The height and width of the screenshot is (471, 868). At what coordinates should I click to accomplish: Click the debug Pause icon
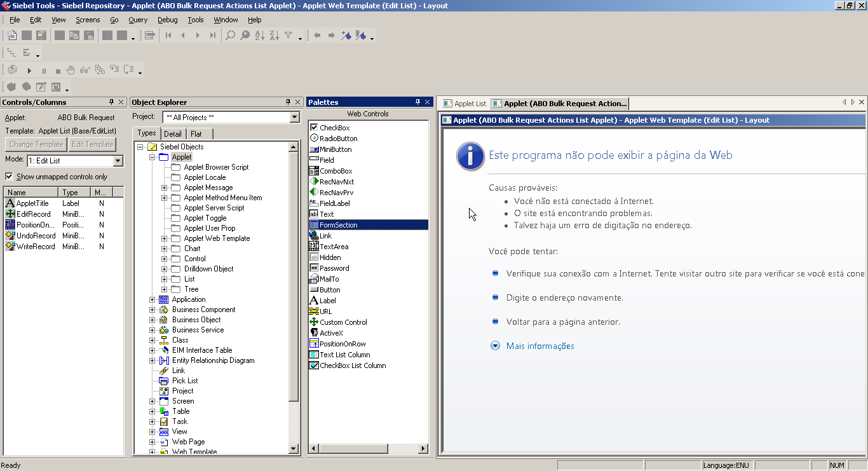pyautogui.click(x=44, y=71)
